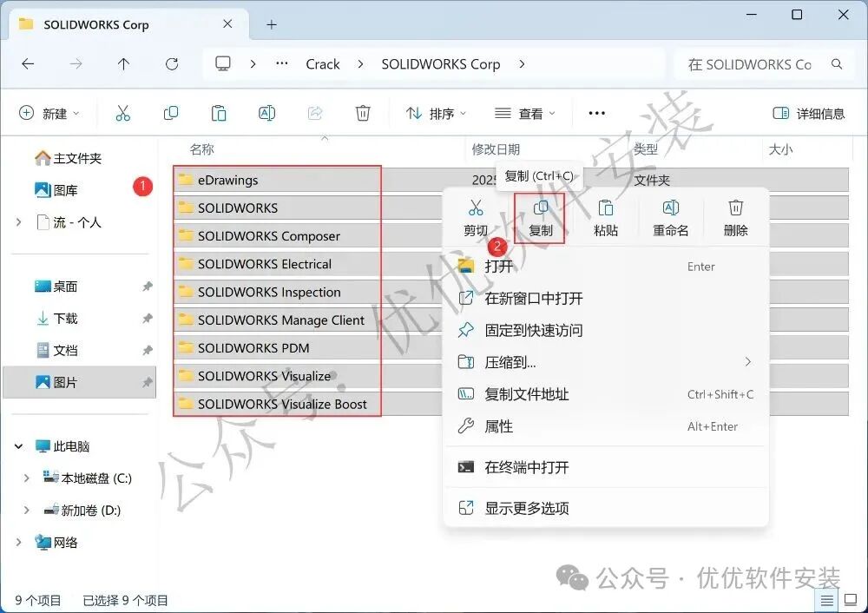868x613 pixels.
Task: Open 主文件夹 in sidebar
Action: point(68,158)
